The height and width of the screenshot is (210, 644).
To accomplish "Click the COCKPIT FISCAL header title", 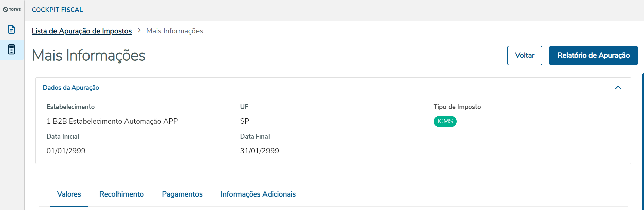I will coord(58,10).
